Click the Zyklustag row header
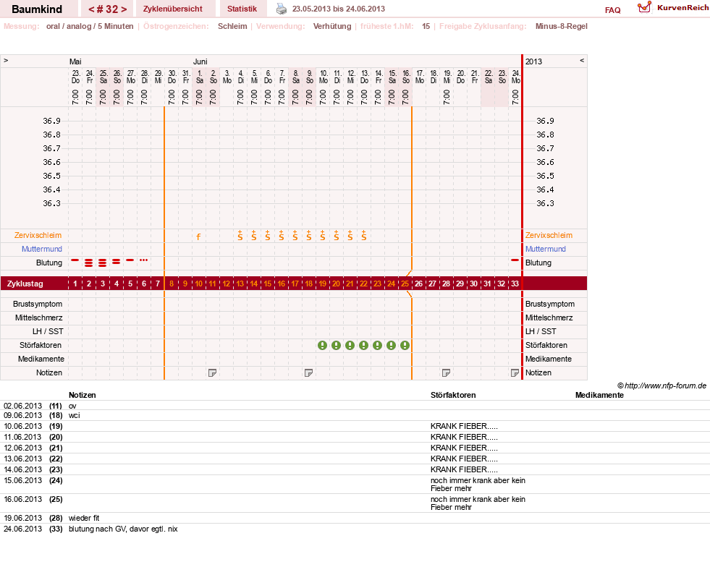Screen dimensions: 710x588 click(25, 284)
